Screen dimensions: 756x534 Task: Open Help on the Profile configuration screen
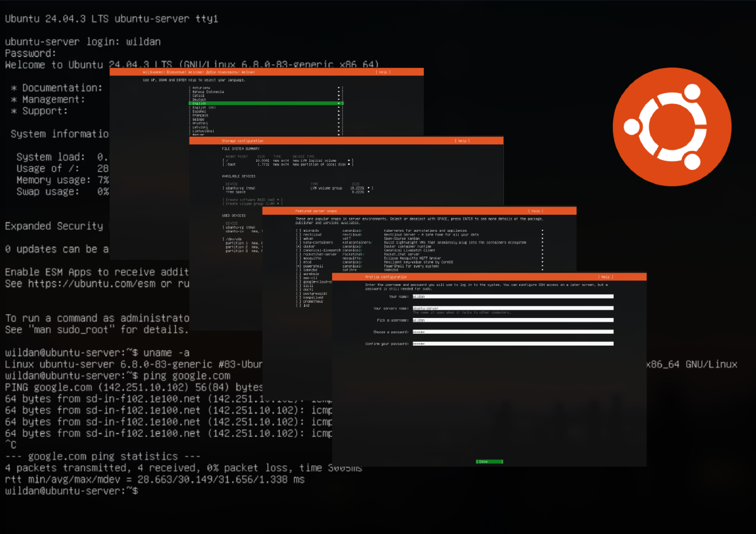tap(605, 276)
